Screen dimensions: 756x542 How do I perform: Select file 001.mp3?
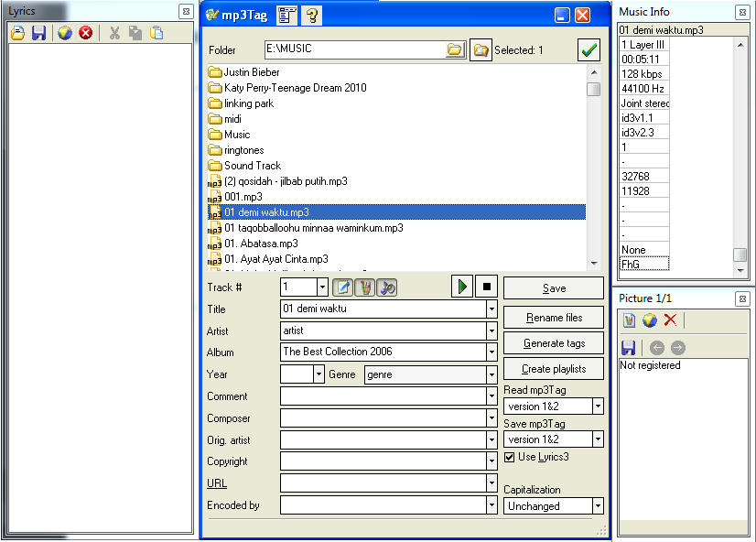[235, 197]
